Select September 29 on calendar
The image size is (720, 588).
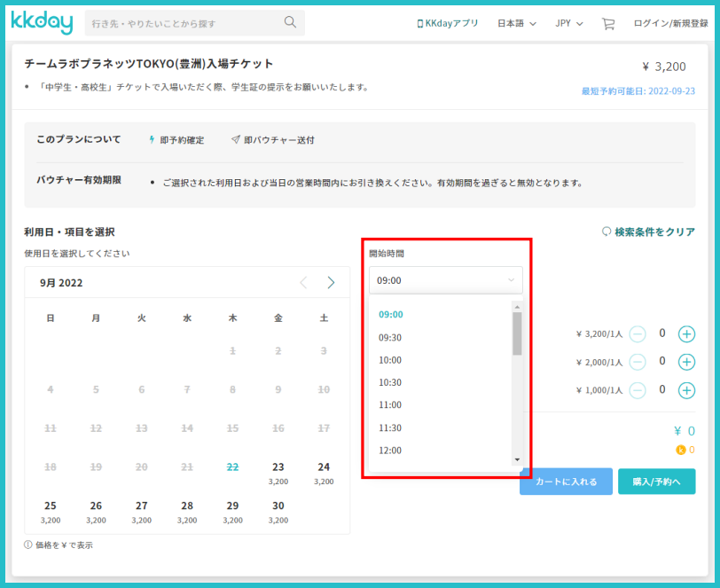point(233,512)
